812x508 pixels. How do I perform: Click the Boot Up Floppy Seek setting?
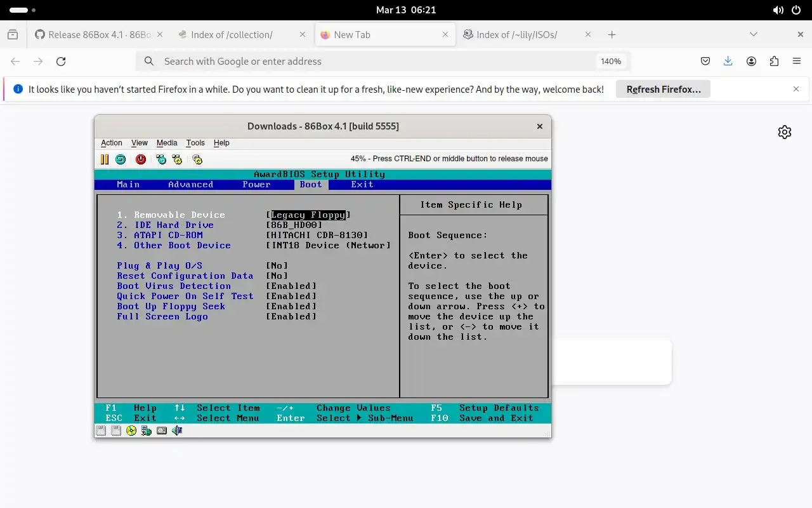pyautogui.click(x=171, y=307)
